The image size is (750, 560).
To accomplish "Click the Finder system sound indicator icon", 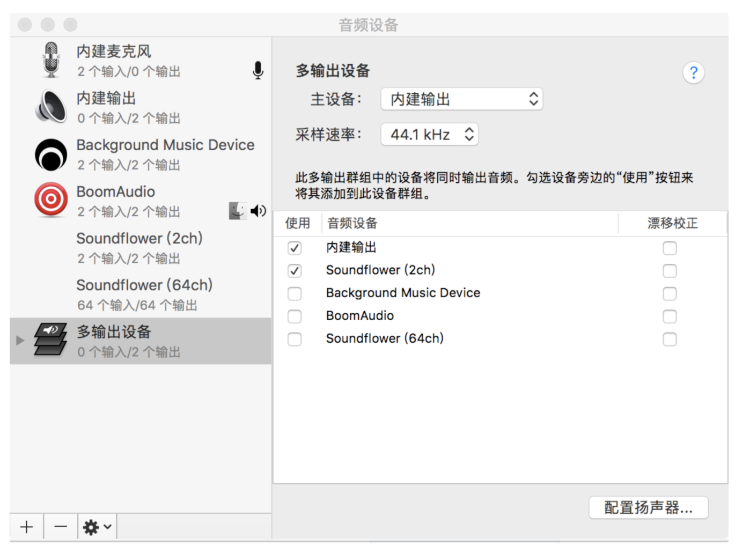I will (x=237, y=211).
